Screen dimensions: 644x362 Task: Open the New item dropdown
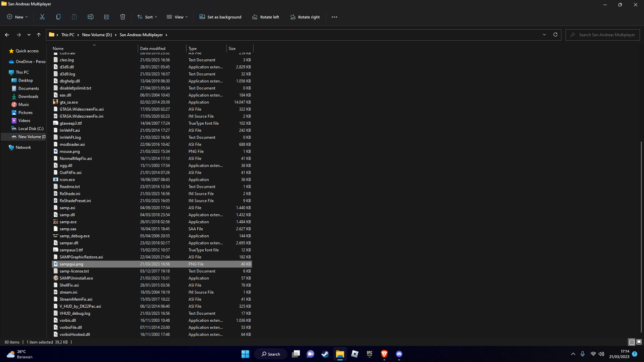pyautogui.click(x=17, y=17)
